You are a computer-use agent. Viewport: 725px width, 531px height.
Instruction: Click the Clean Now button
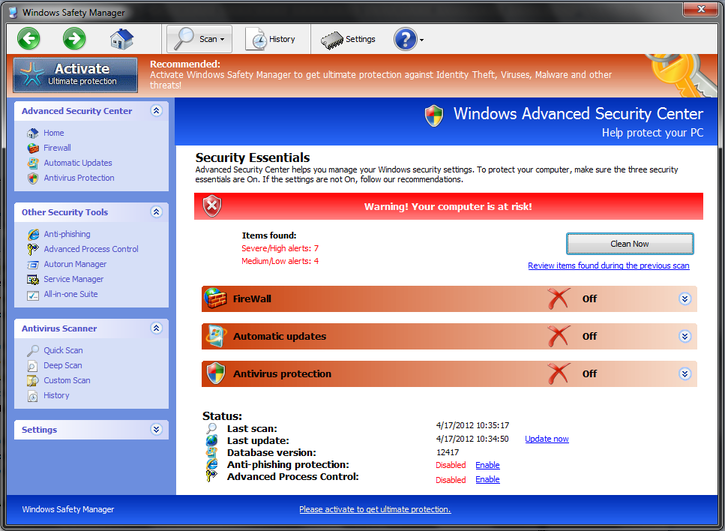(630, 244)
